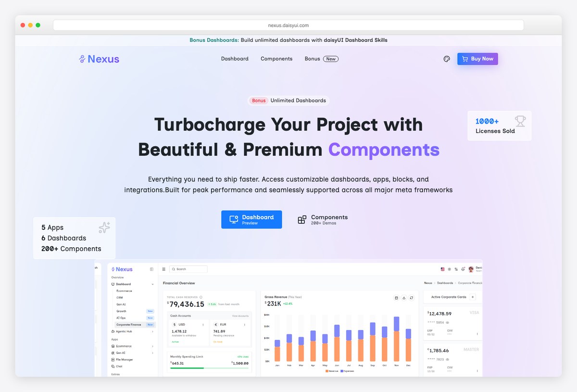Click the download icon on Gross Revenue card
Screen dimensions: 577x392
pyautogui.click(x=404, y=298)
